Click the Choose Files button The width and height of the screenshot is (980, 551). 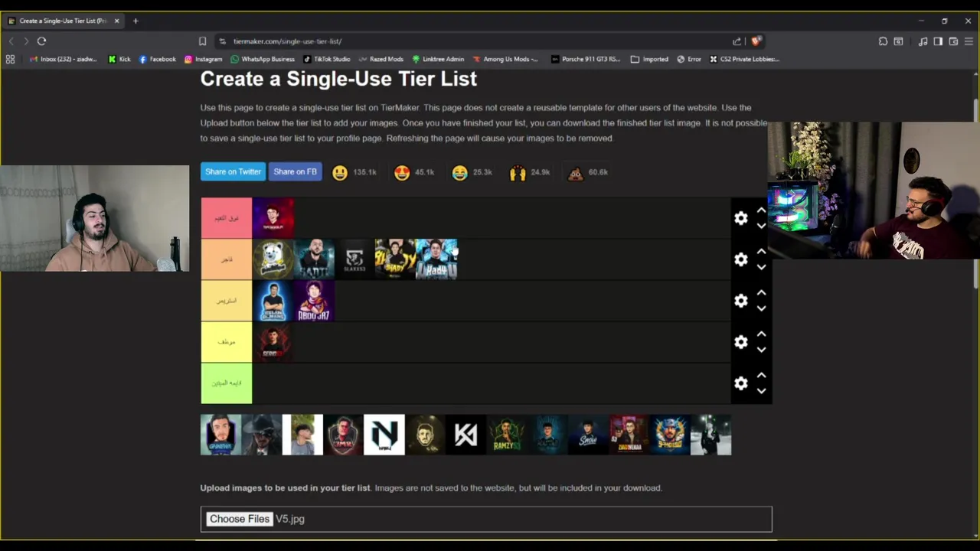240,519
